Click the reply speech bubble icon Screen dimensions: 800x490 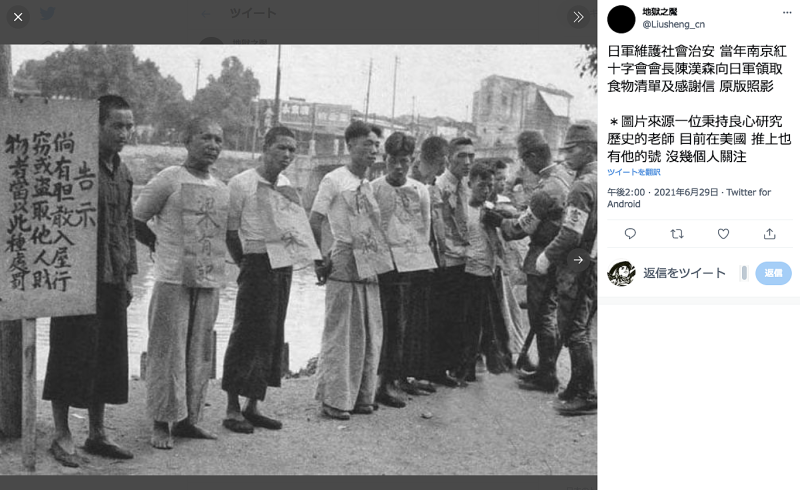click(x=630, y=234)
